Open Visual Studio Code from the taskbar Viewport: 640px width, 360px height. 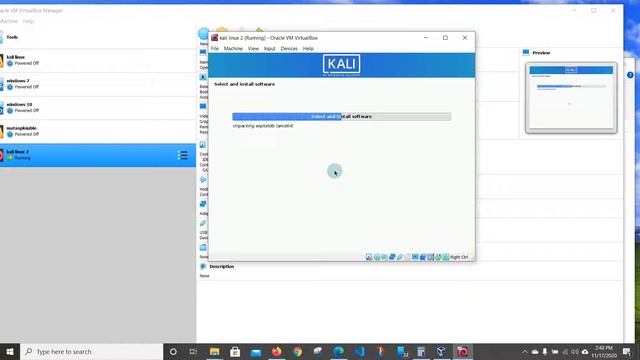point(359,351)
